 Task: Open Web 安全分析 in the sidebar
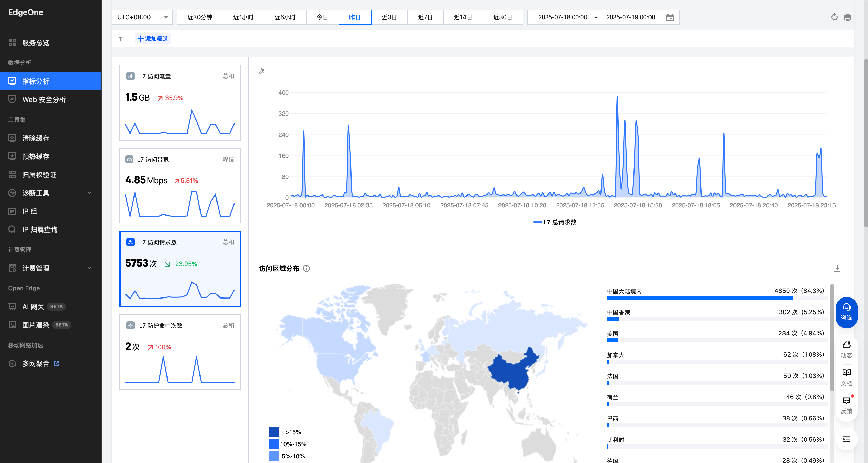click(x=44, y=100)
